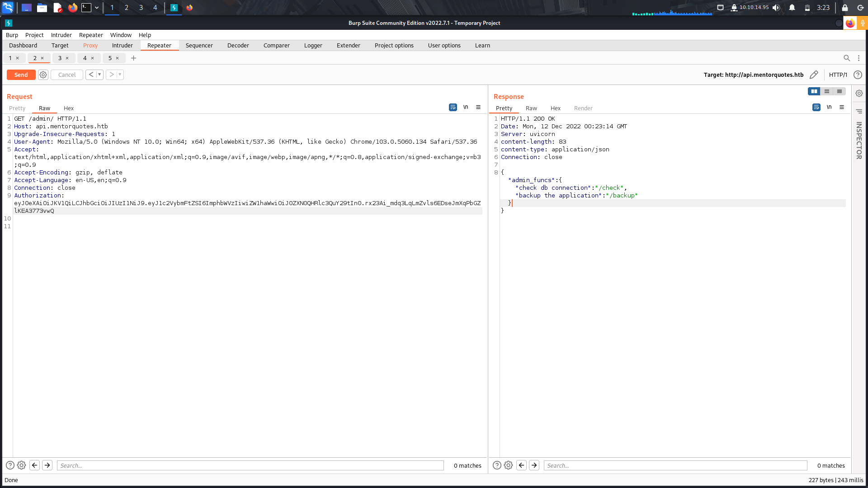Switch to combined request-response layout view

[839, 91]
